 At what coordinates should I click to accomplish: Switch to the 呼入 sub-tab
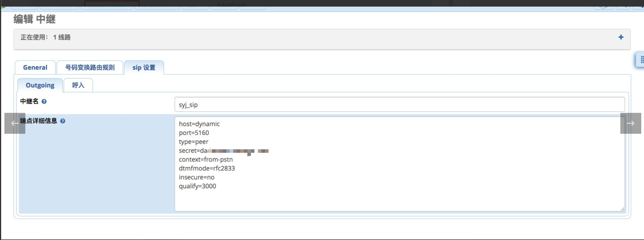(x=78, y=85)
